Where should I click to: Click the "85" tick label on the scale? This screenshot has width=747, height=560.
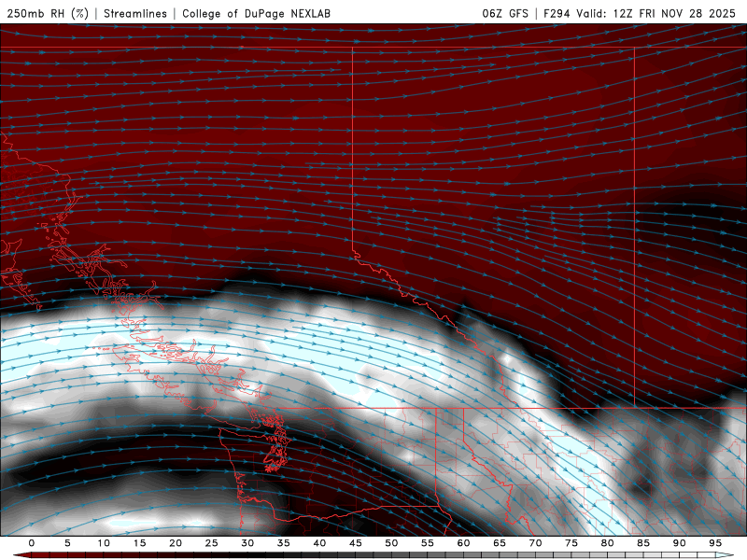coord(643,543)
